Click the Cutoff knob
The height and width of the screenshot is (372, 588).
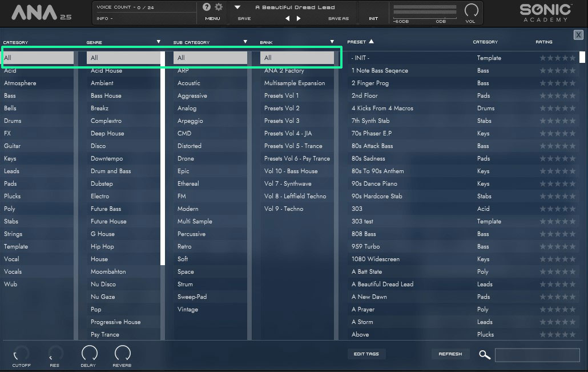coord(21,353)
